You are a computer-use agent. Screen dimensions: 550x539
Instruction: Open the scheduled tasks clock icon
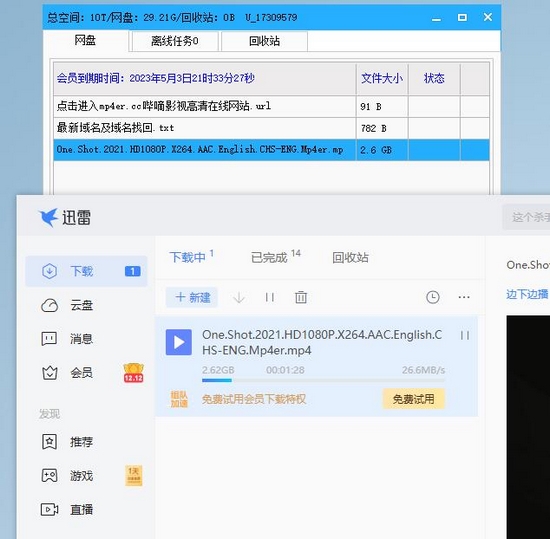coord(432,297)
